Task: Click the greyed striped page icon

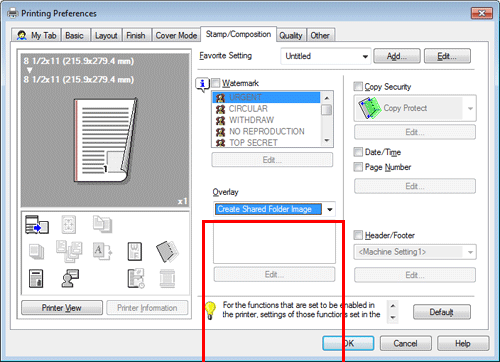Action: pyautogui.click(x=167, y=278)
